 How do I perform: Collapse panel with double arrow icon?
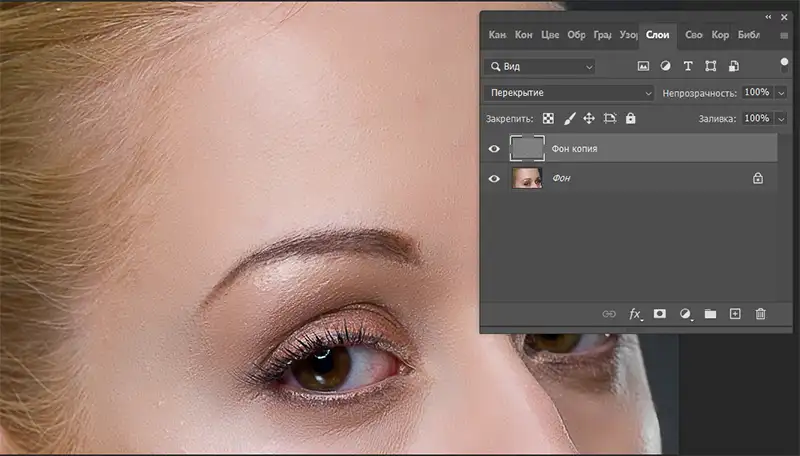(x=768, y=17)
